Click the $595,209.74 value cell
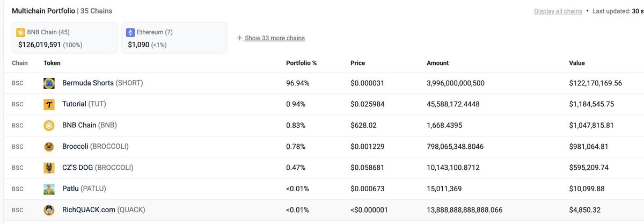The width and height of the screenshot is (644, 224). [x=589, y=168]
